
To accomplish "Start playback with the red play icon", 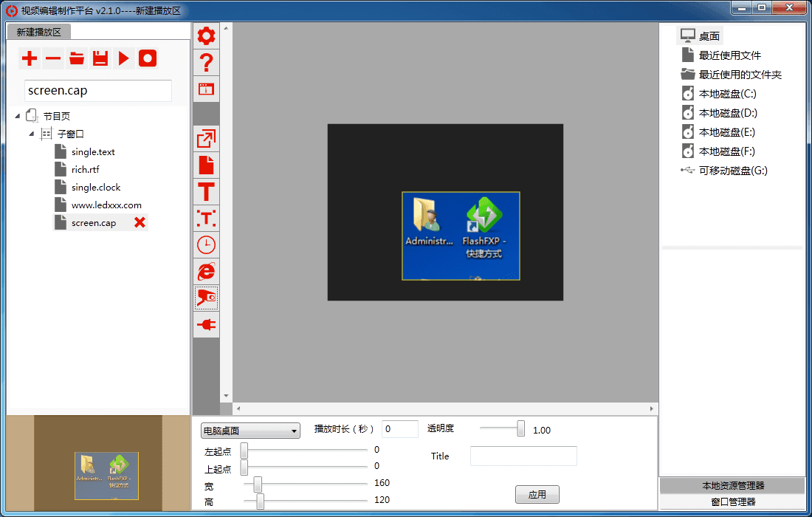I will click(x=124, y=58).
